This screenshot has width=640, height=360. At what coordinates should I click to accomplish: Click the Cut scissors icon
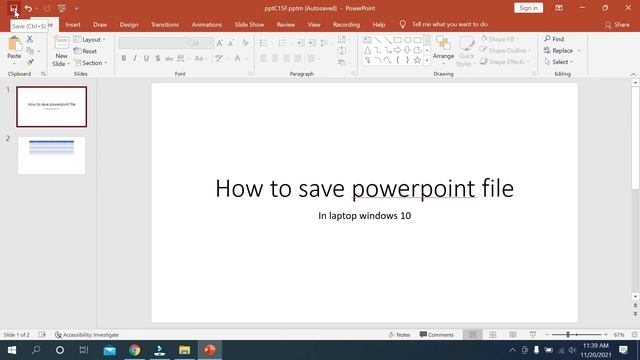(29, 40)
